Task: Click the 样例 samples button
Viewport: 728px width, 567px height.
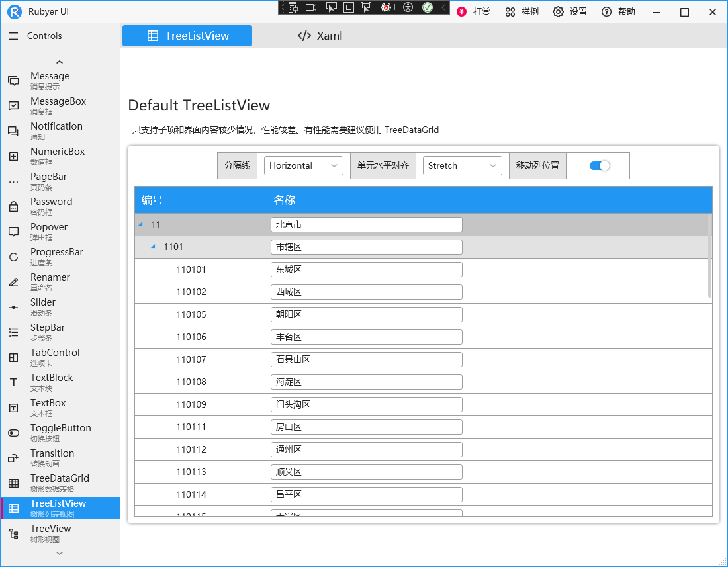Action: click(522, 12)
